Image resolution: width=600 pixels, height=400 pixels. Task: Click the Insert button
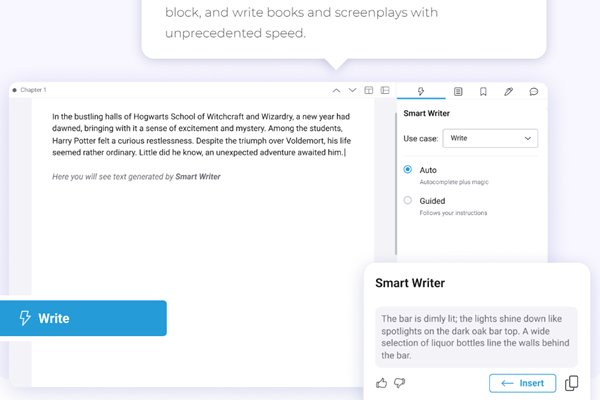[522, 383]
